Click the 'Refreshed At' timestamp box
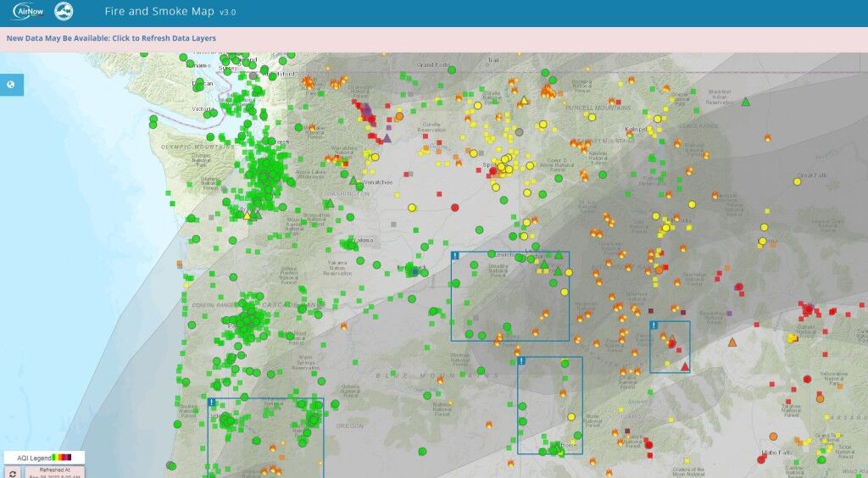The image size is (868, 478). (x=54, y=472)
